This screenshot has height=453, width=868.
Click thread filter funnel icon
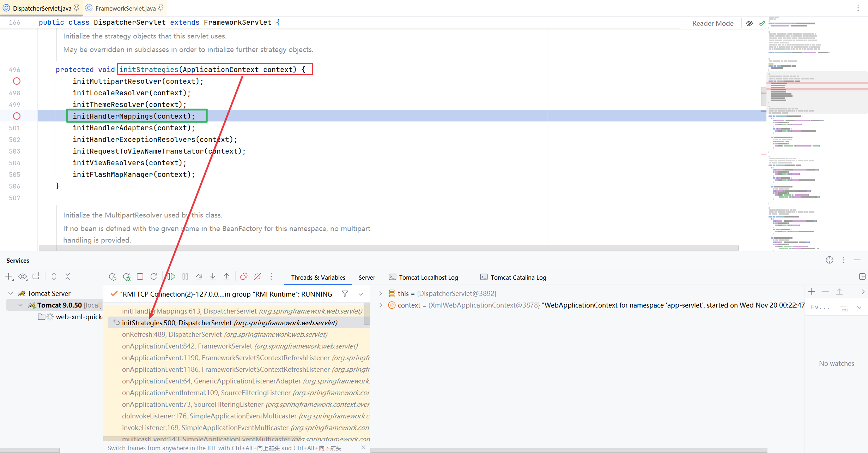[345, 294]
